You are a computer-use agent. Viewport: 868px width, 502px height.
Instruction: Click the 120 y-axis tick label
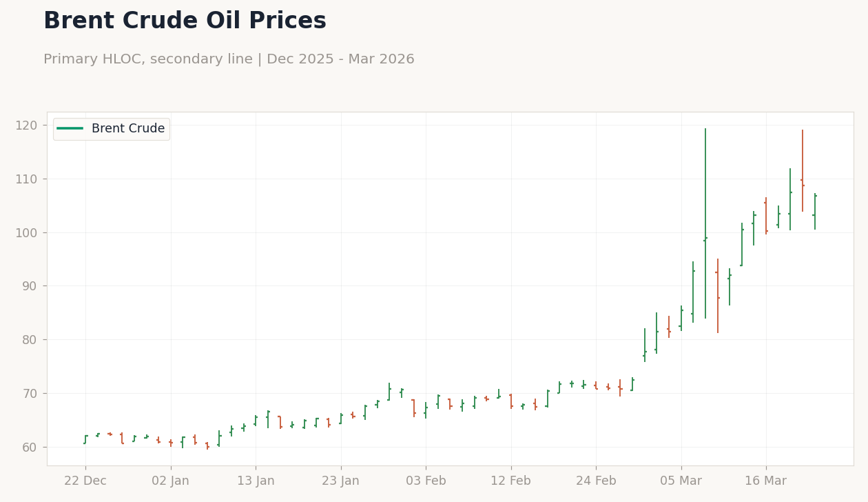pos(26,125)
